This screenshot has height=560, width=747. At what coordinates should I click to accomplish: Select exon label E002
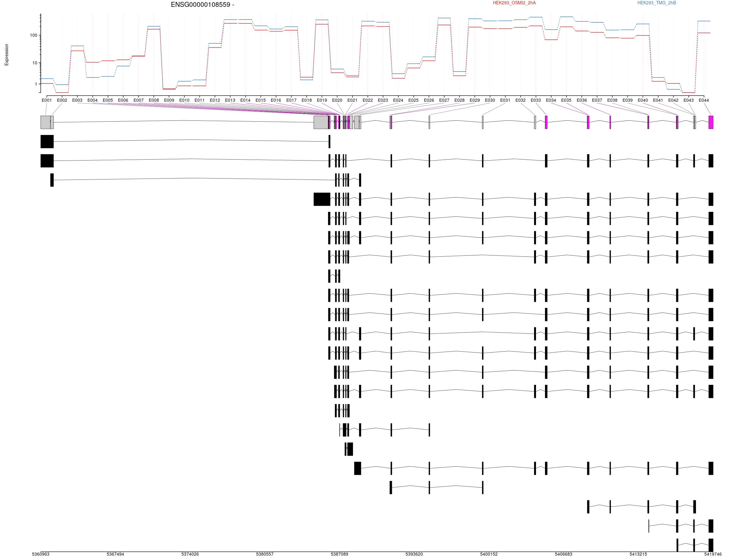pyautogui.click(x=62, y=100)
